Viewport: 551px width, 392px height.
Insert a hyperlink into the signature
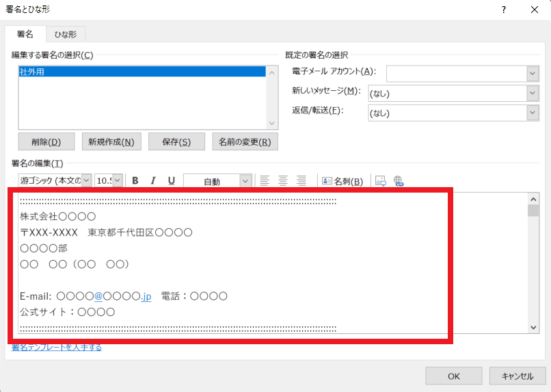[x=399, y=181]
